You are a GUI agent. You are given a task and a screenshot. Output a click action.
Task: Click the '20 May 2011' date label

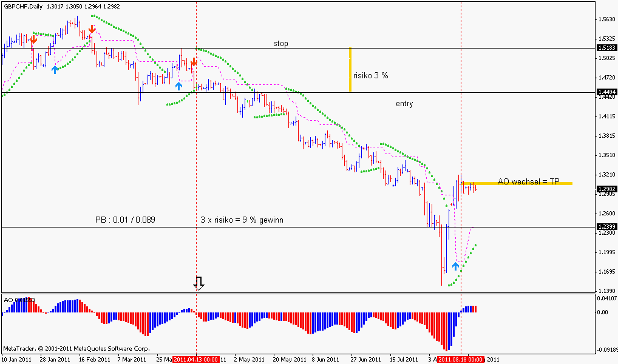[290, 359]
